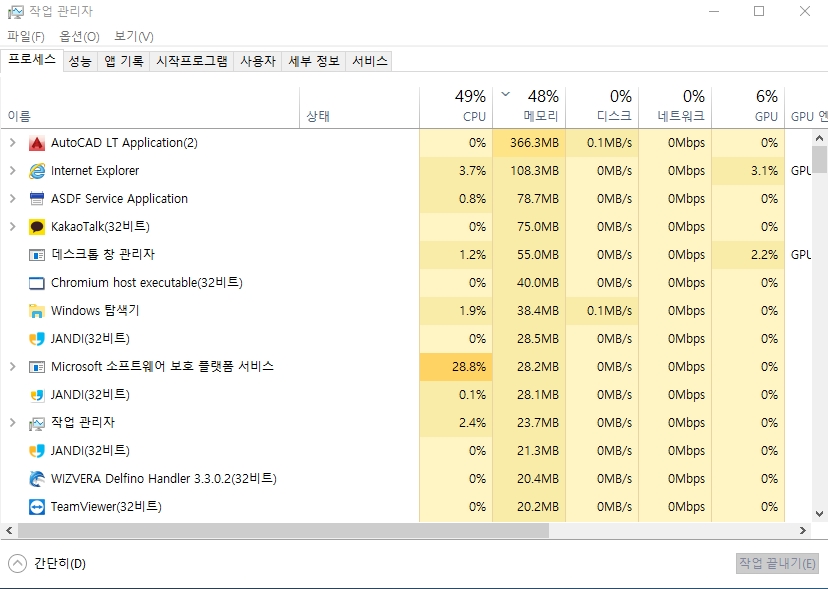Expand the KakaoTalk process group
The width and height of the screenshot is (828, 589).
(12, 227)
